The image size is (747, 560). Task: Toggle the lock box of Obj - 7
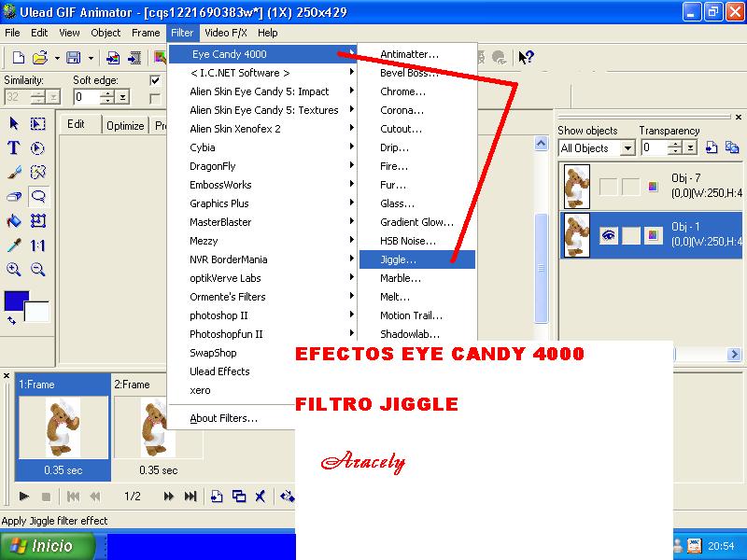click(631, 187)
